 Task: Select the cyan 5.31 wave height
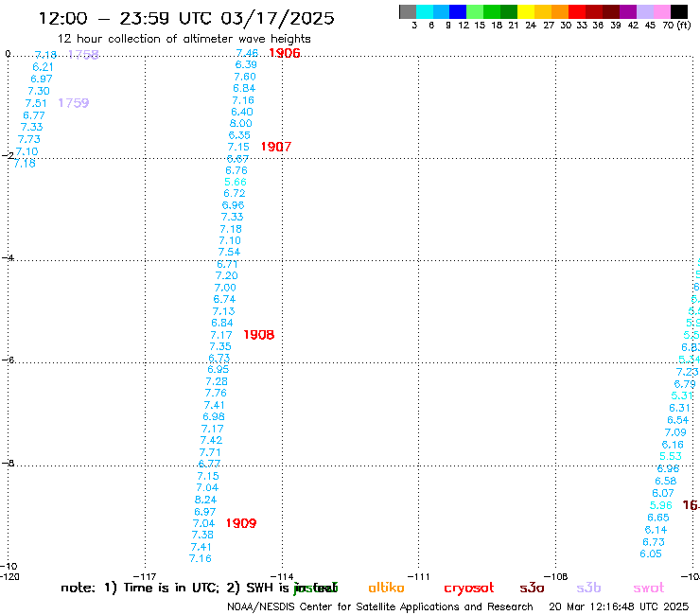click(682, 395)
